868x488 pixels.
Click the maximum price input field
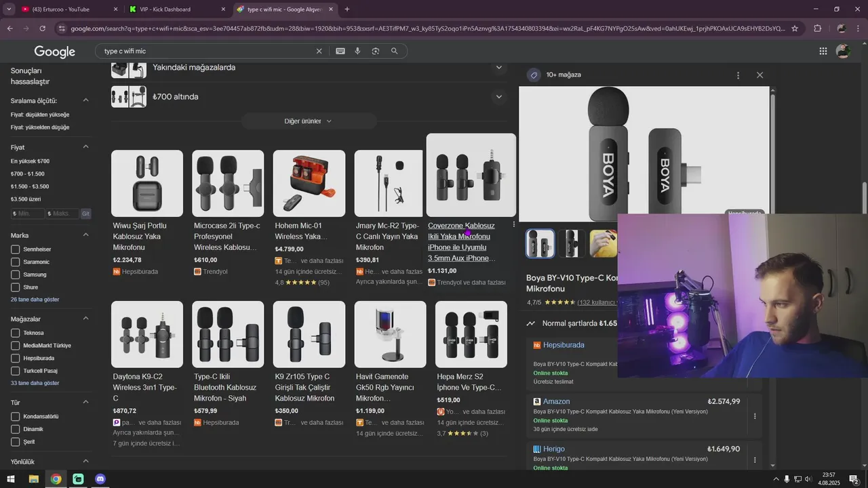click(x=62, y=213)
